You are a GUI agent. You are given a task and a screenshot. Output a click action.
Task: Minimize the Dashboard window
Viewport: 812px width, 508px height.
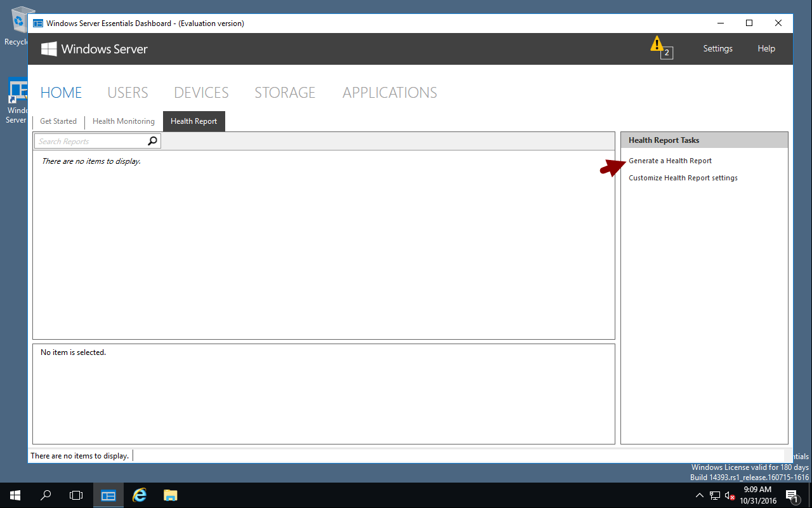tap(720, 23)
